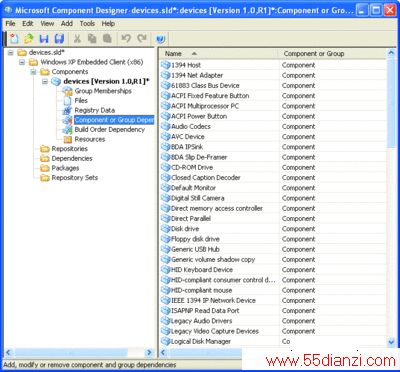
Task: Click the Redo toolbar icon
Action: point(142,39)
